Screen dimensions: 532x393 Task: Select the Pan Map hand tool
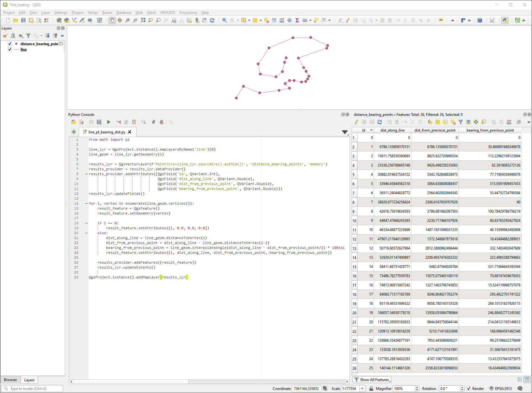coord(112,20)
